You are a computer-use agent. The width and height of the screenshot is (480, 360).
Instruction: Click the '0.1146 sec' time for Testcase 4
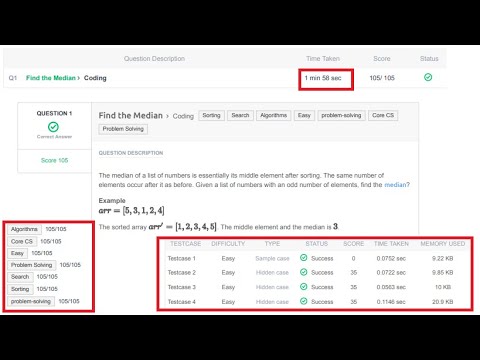click(x=391, y=302)
